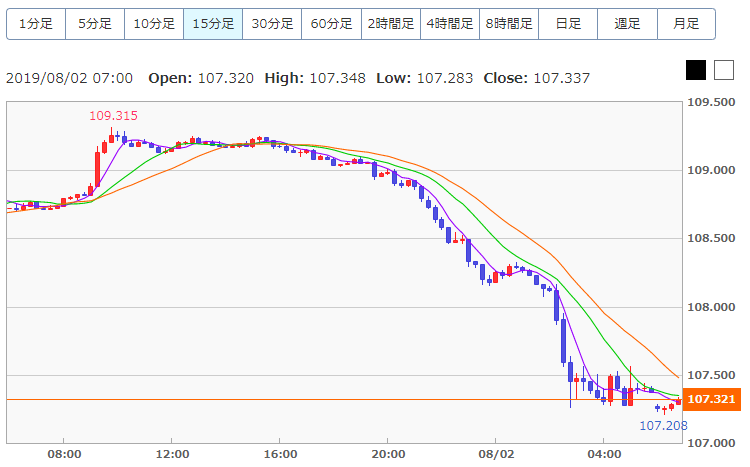Image resolution: width=750 pixels, height=467 pixels.
Task: Click the 107.500 price axis label
Action: [711, 375]
